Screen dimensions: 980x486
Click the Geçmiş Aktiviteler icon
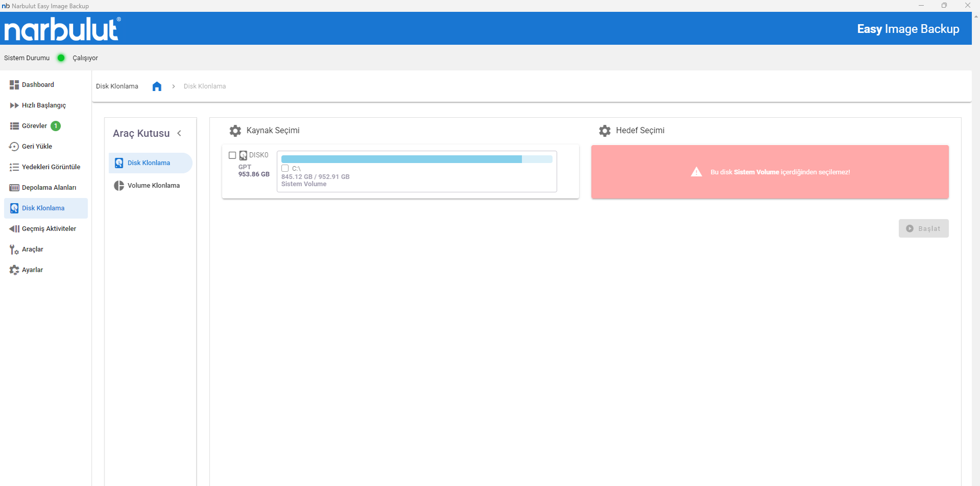tap(14, 229)
